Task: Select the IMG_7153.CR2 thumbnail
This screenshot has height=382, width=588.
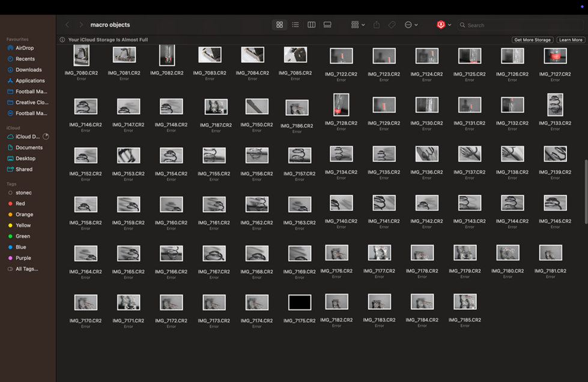Action: click(x=129, y=155)
